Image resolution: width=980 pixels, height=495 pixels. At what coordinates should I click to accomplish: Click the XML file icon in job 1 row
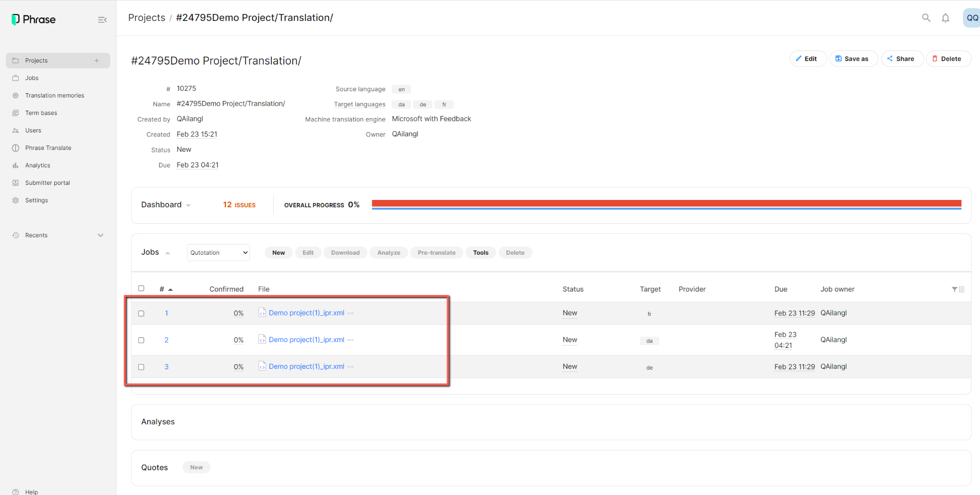262,313
